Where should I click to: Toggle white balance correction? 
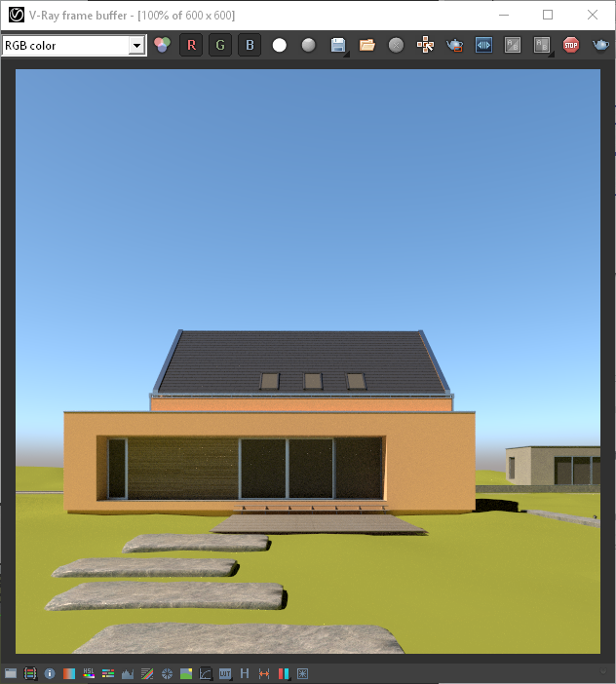pyautogui.click(x=69, y=673)
